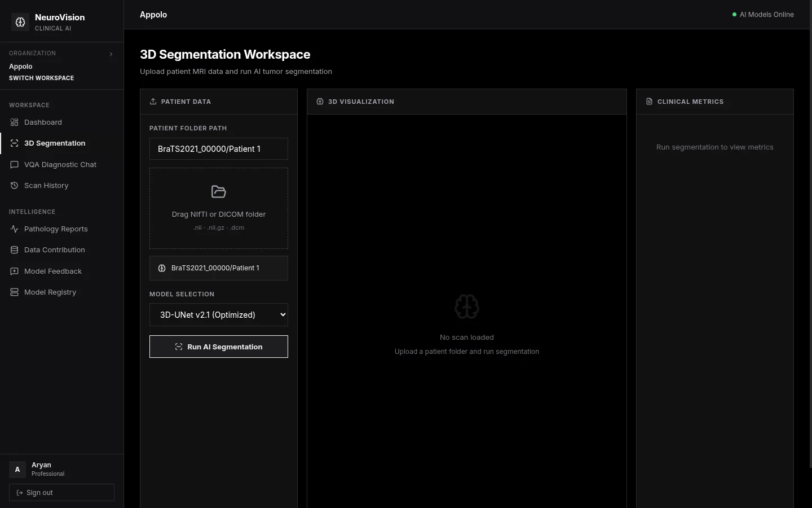The width and height of the screenshot is (812, 508).
Task: Click the NeuroVision brain logo icon
Action: click(x=20, y=22)
